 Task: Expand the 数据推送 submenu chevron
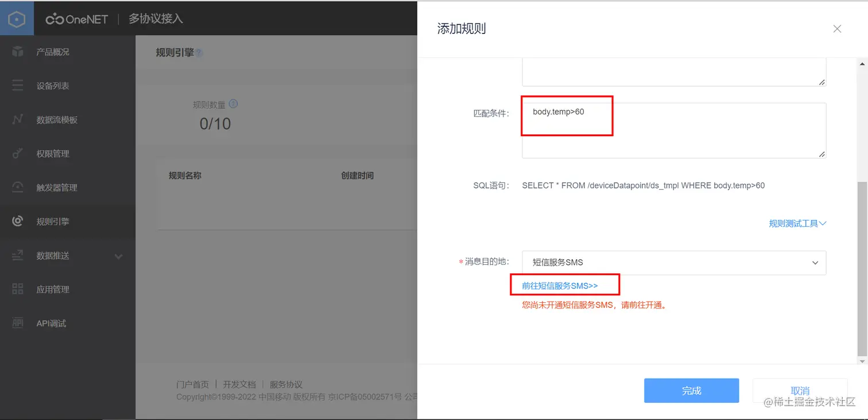click(x=118, y=256)
